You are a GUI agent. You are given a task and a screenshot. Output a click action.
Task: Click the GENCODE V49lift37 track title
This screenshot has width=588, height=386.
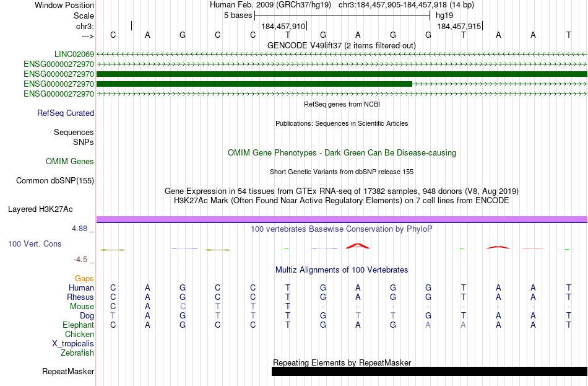pyautogui.click(x=342, y=45)
